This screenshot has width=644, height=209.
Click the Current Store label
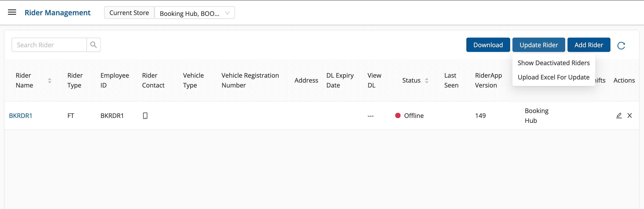[x=129, y=13]
